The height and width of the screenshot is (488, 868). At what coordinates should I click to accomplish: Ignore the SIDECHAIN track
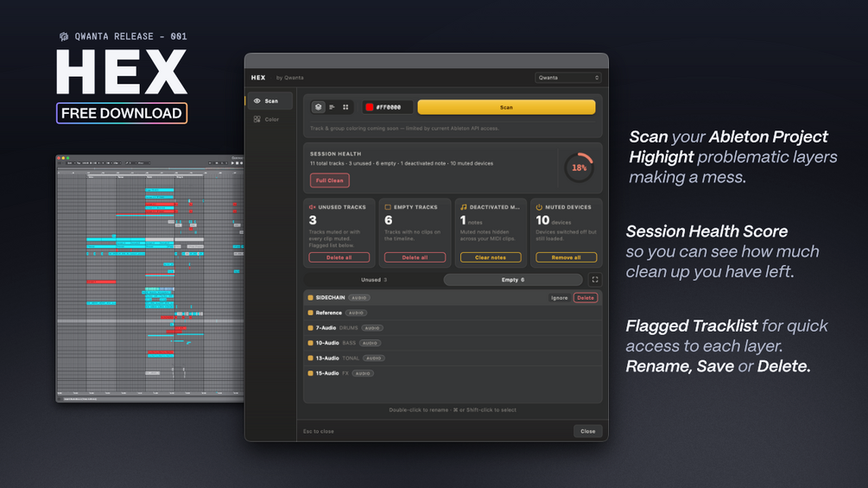tap(559, 298)
